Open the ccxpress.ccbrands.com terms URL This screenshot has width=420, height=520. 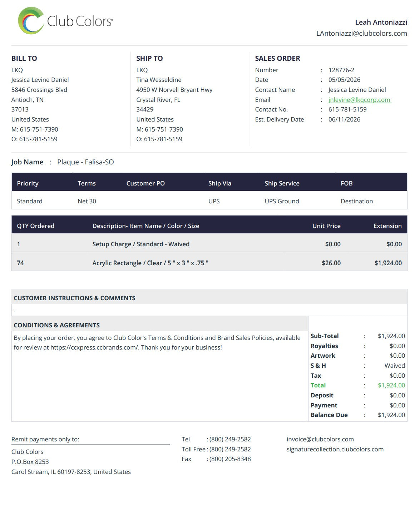94,347
